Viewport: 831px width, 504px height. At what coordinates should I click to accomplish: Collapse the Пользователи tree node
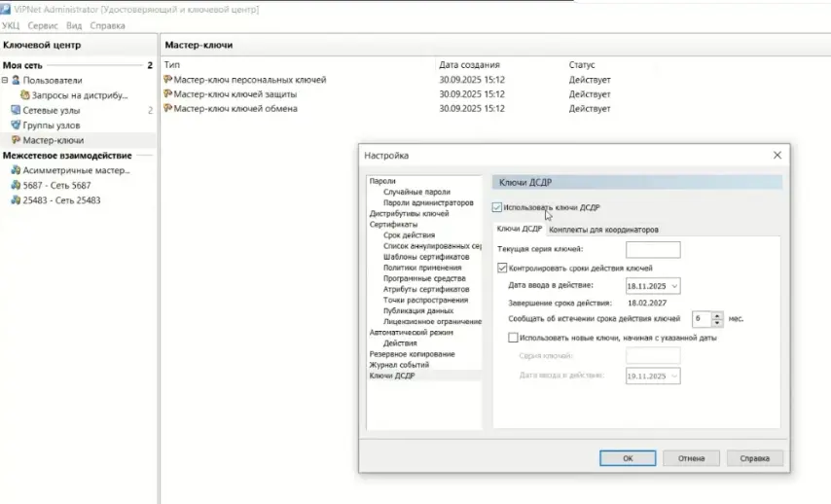pyautogui.click(x=5, y=81)
